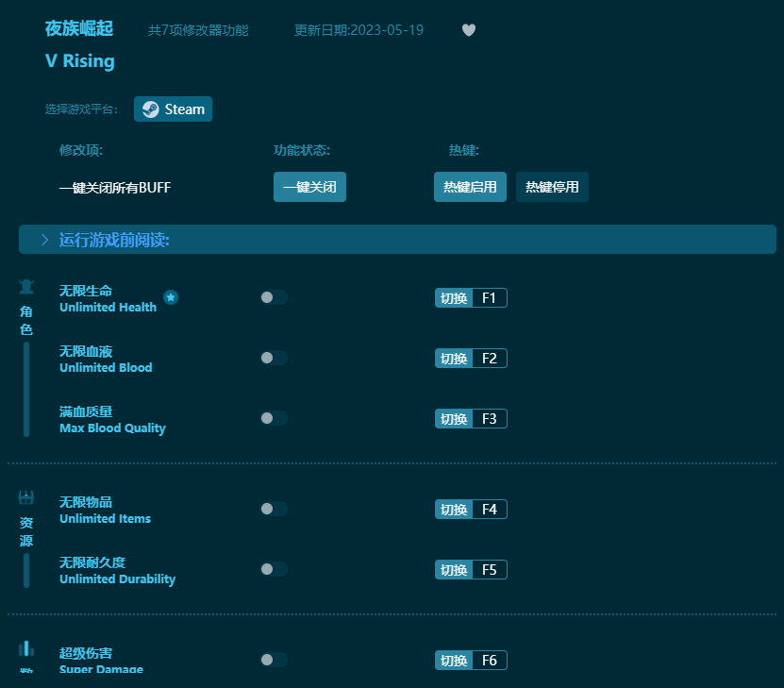Click the character section icon
The height and width of the screenshot is (688, 784).
pos(26,287)
